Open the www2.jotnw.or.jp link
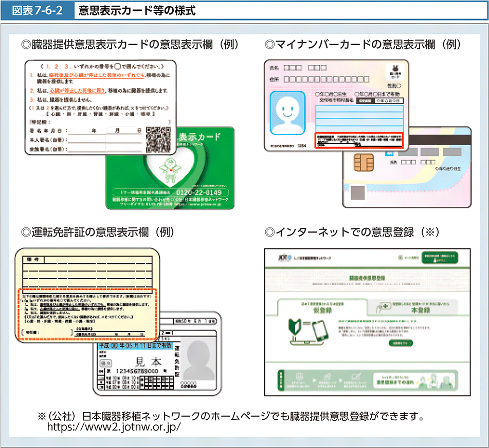489x448 pixels. click(114, 427)
